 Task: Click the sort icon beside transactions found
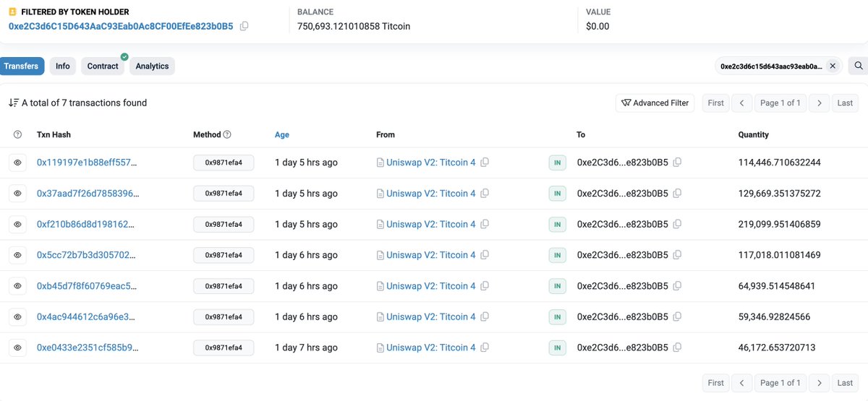click(13, 103)
